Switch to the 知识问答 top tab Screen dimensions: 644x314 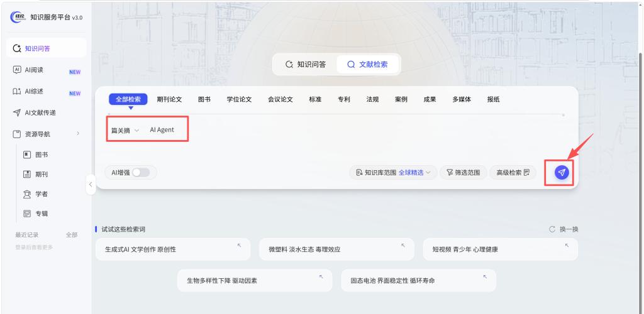pyautogui.click(x=306, y=64)
